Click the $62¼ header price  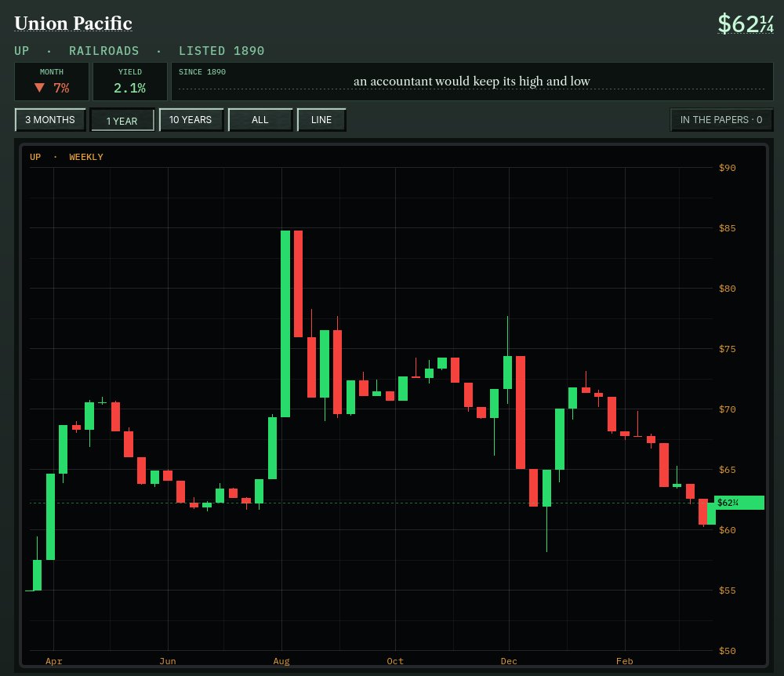click(746, 24)
